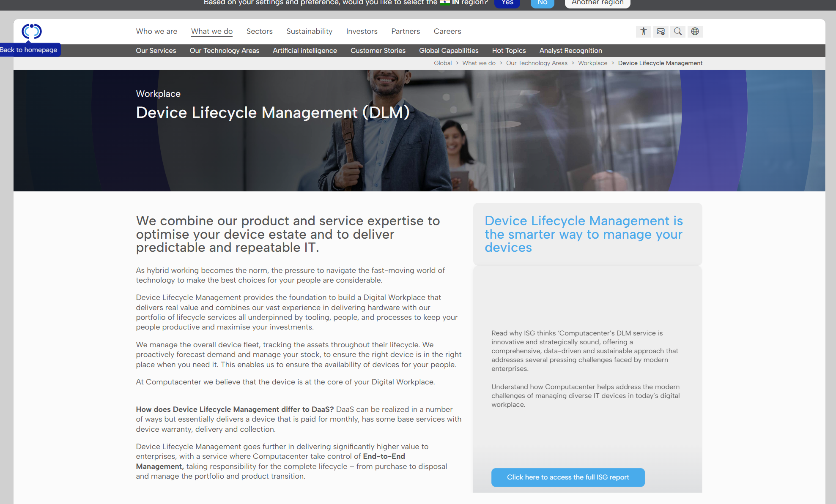Image resolution: width=836 pixels, height=504 pixels.
Task: Open What we do in the main navigation
Action: tap(212, 31)
